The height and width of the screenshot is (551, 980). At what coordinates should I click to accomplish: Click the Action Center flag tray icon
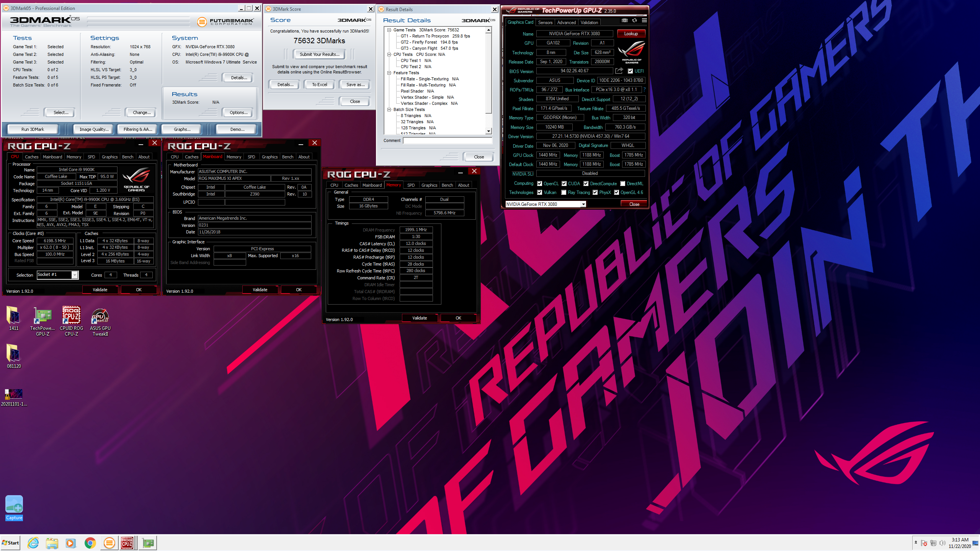click(924, 543)
